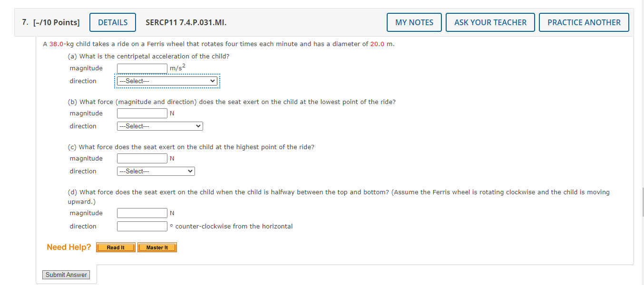Click the magnitude field for part (c)

pos(142,158)
